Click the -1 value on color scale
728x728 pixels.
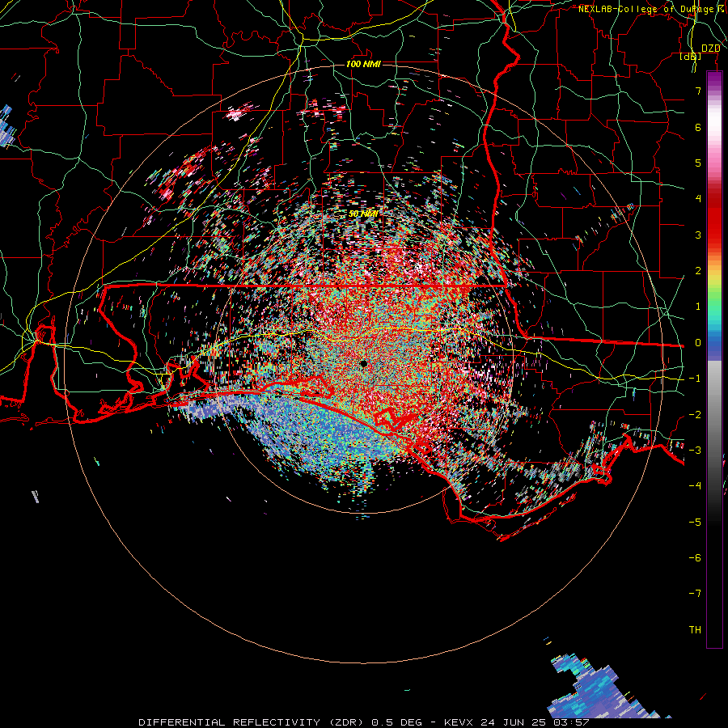695,379
